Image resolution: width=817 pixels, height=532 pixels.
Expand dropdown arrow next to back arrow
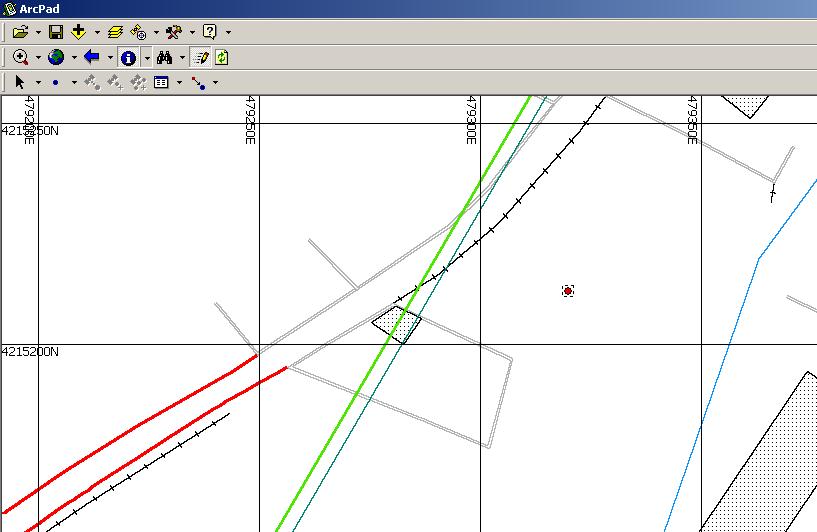[110, 57]
